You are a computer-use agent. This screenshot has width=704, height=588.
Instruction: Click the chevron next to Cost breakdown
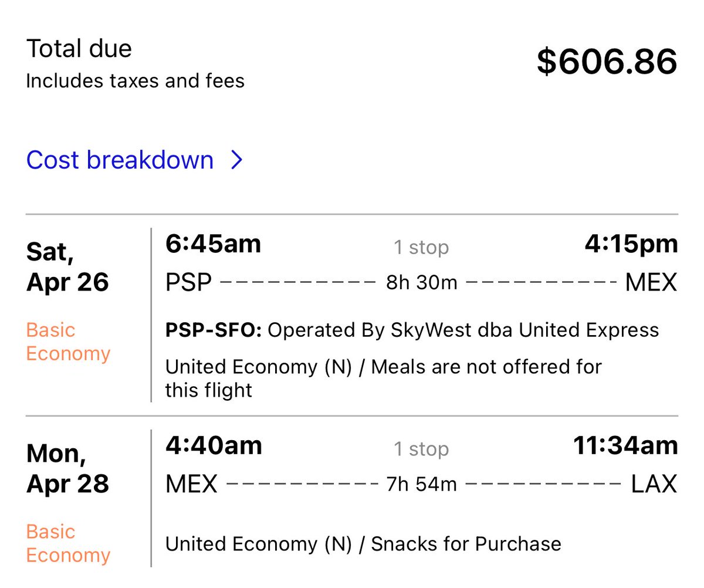[236, 160]
